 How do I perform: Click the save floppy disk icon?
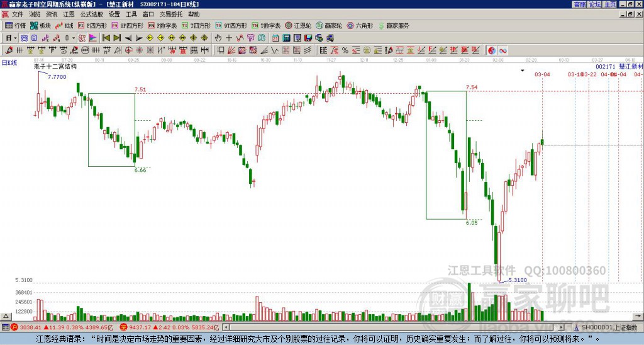click(308, 38)
